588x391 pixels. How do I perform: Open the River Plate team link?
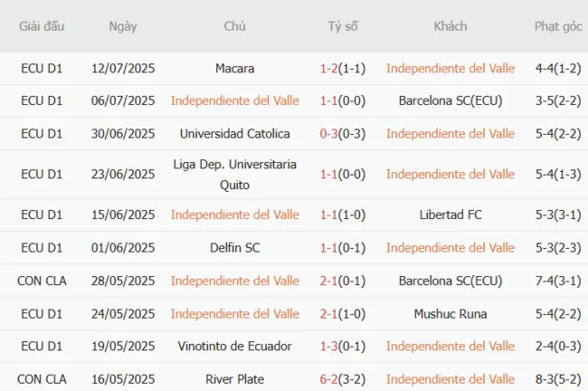pyautogui.click(x=235, y=378)
